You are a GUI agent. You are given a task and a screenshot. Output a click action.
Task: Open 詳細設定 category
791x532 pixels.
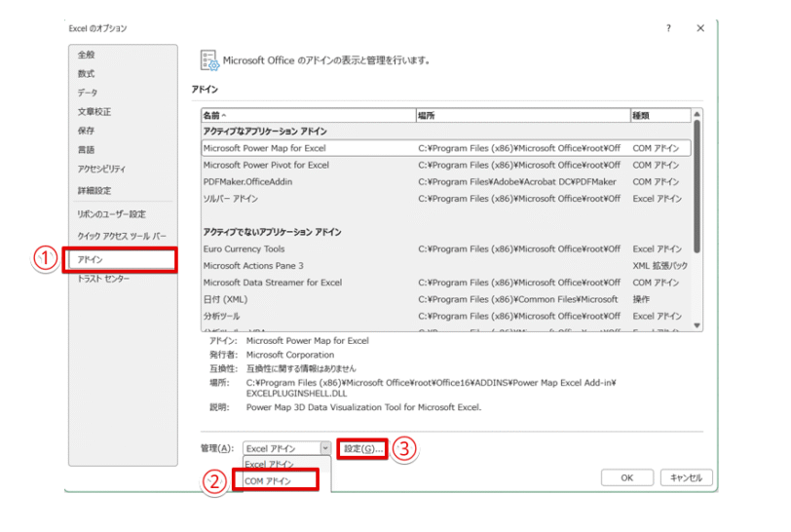pos(94,190)
